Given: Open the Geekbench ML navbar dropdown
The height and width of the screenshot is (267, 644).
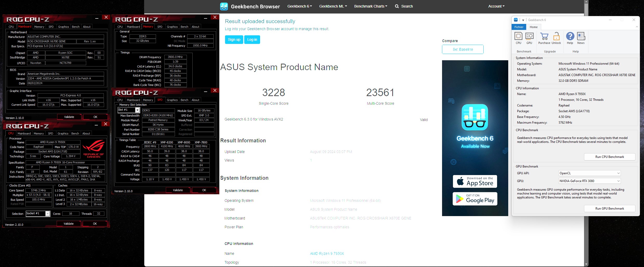Looking at the screenshot, I should [x=333, y=6].
